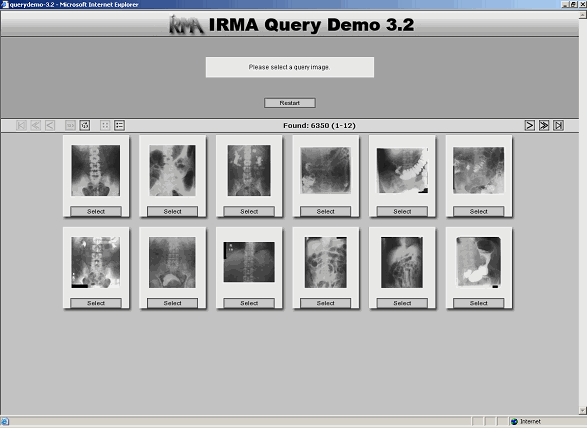
Task: Skip to the last results page
Action: 558,125
